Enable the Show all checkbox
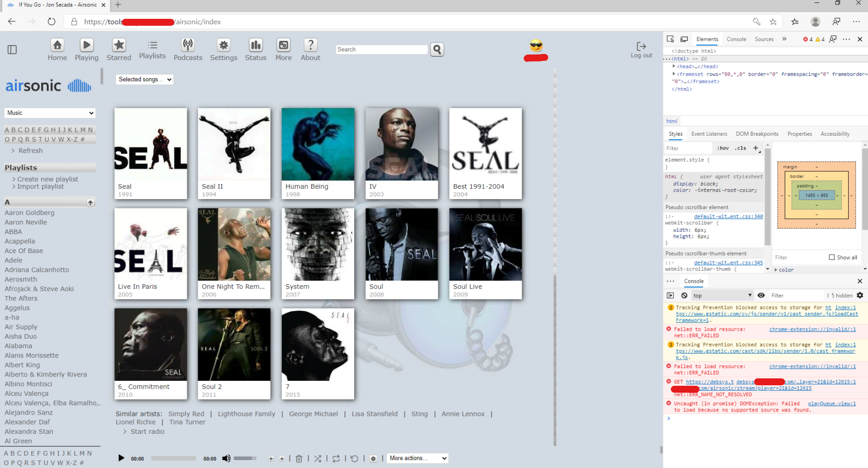 (x=832, y=257)
